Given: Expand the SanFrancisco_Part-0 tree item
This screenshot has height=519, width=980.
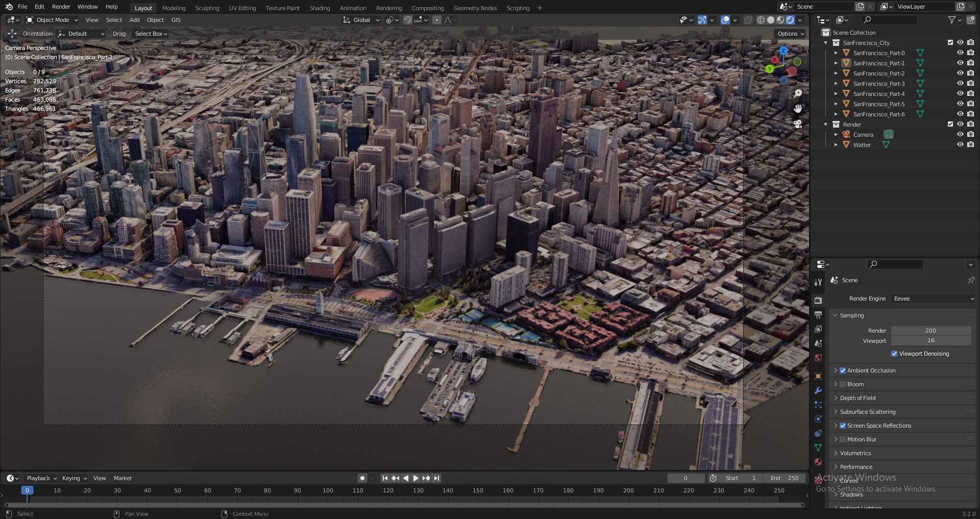Looking at the screenshot, I should click(836, 53).
